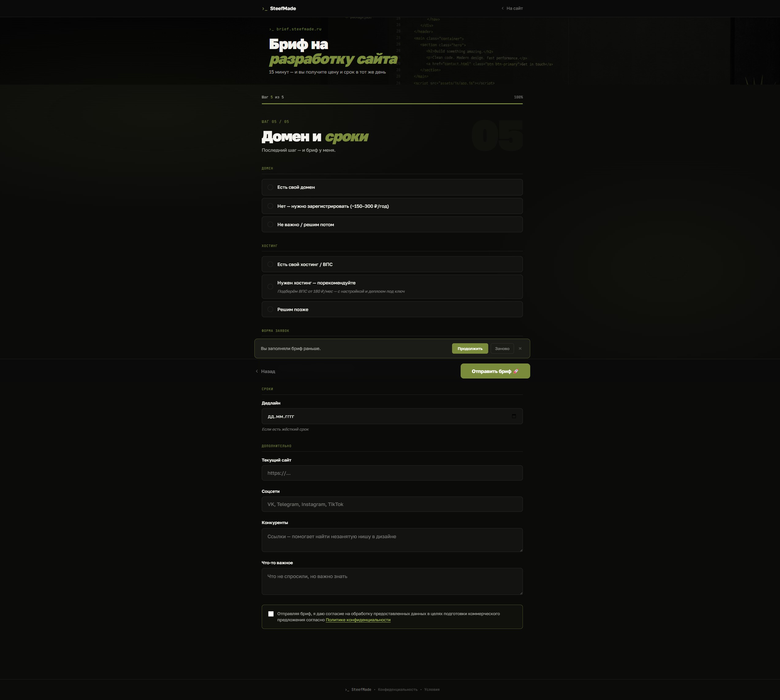The image size is (780, 700).
Task: Click the step progress bar
Action: [392, 104]
